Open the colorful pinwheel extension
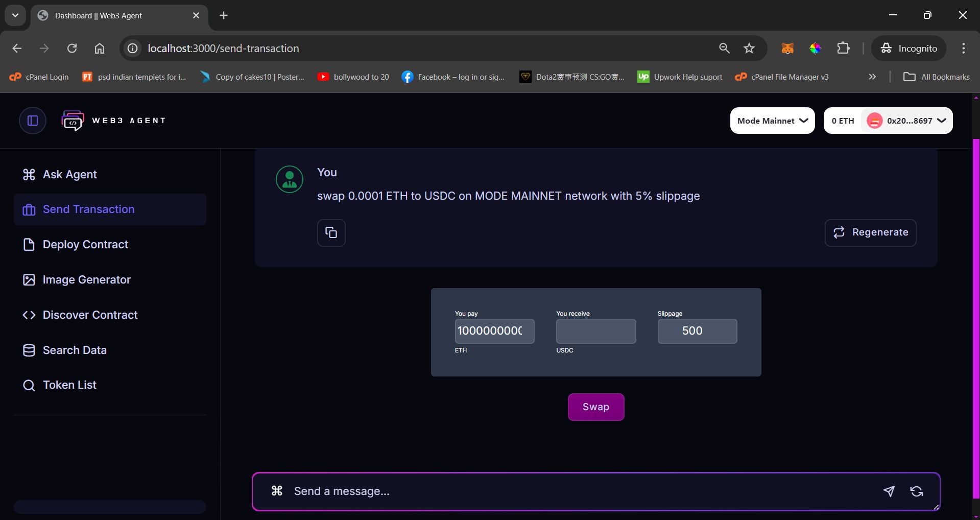Screen dimensions: 980x520 coord(816,49)
